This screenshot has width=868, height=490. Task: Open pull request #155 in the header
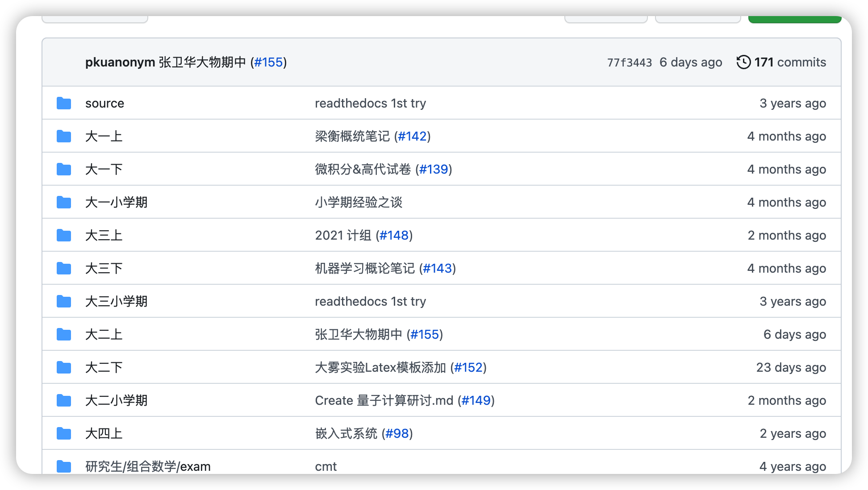point(268,62)
